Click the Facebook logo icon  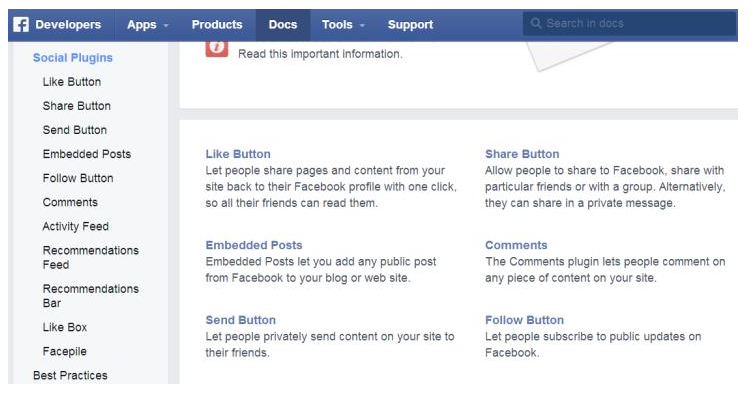pos(21,25)
